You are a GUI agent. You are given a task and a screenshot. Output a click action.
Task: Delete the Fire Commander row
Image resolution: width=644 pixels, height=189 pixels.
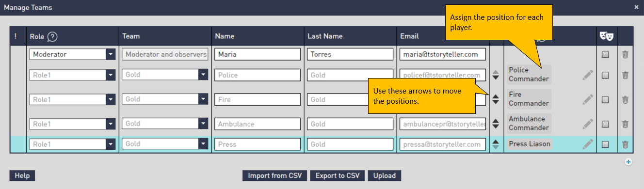tap(625, 99)
